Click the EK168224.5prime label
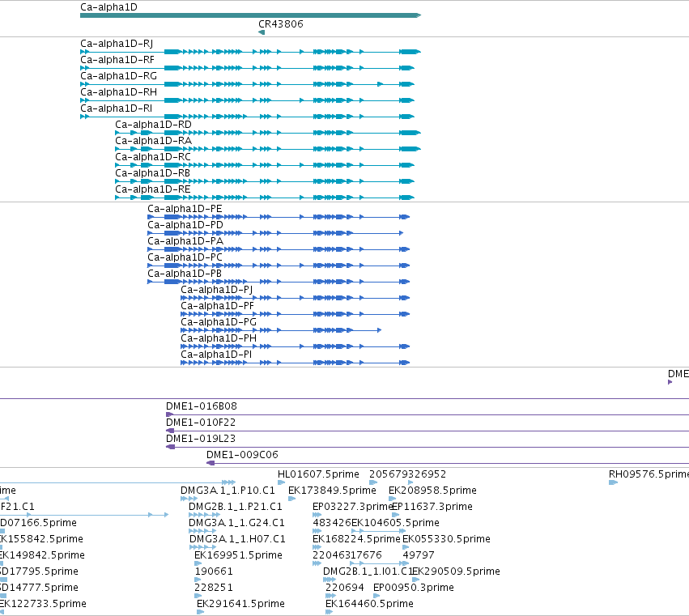 [x=356, y=540]
